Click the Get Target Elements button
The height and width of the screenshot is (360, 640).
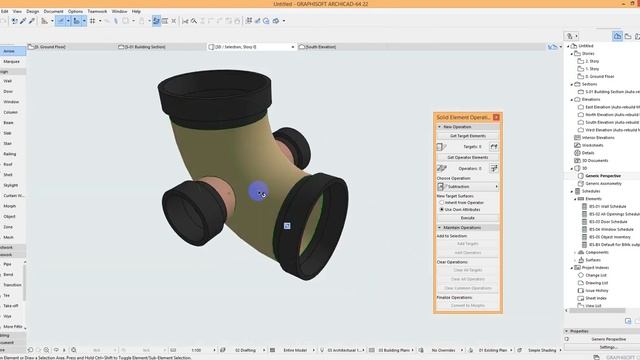point(468,136)
